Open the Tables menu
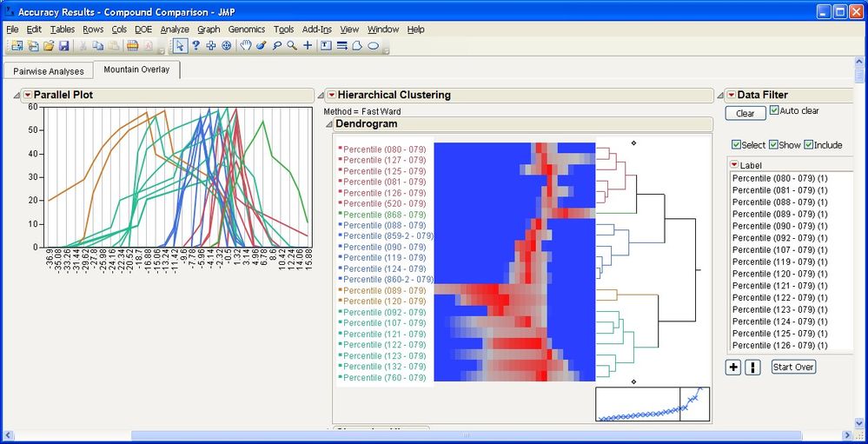 (63, 30)
